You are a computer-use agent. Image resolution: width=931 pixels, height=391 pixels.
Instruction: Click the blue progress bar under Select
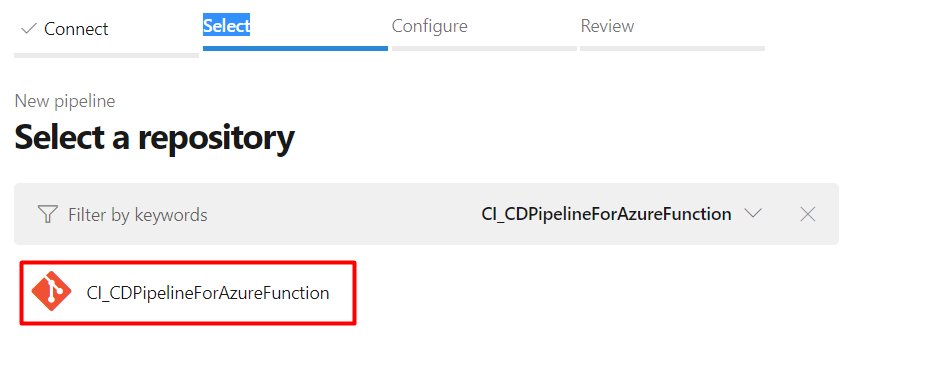tap(295, 49)
